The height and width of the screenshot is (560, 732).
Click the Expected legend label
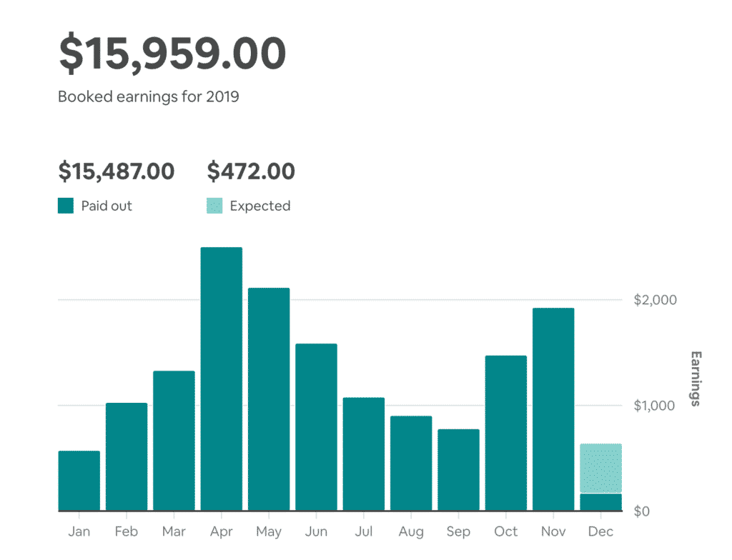[x=260, y=206]
